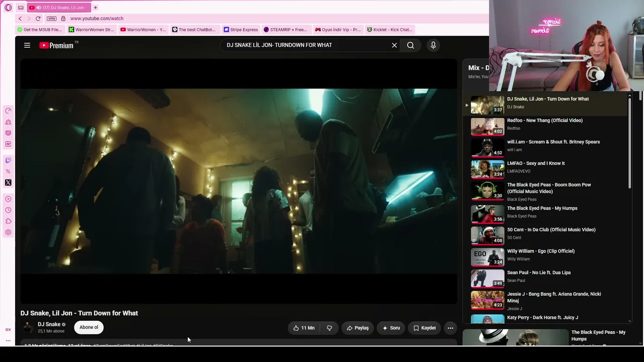Open the striped panel icon in sidebar
644x362 pixels.
click(8, 133)
